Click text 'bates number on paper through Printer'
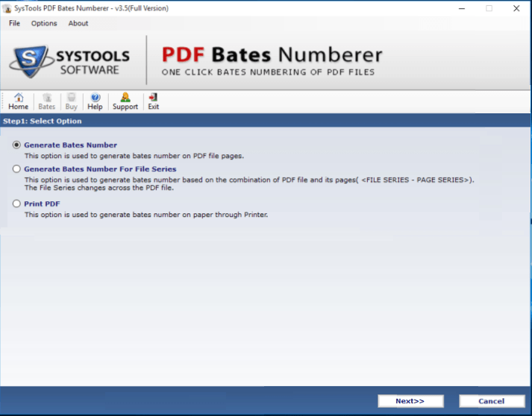The image size is (532, 416). (x=199, y=215)
